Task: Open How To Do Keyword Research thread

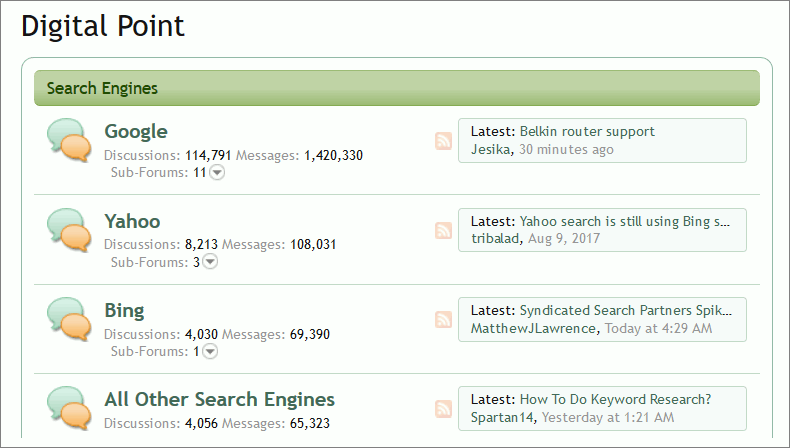Action: pos(615,399)
